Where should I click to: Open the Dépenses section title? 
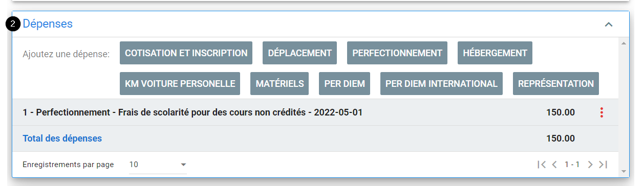tap(48, 24)
